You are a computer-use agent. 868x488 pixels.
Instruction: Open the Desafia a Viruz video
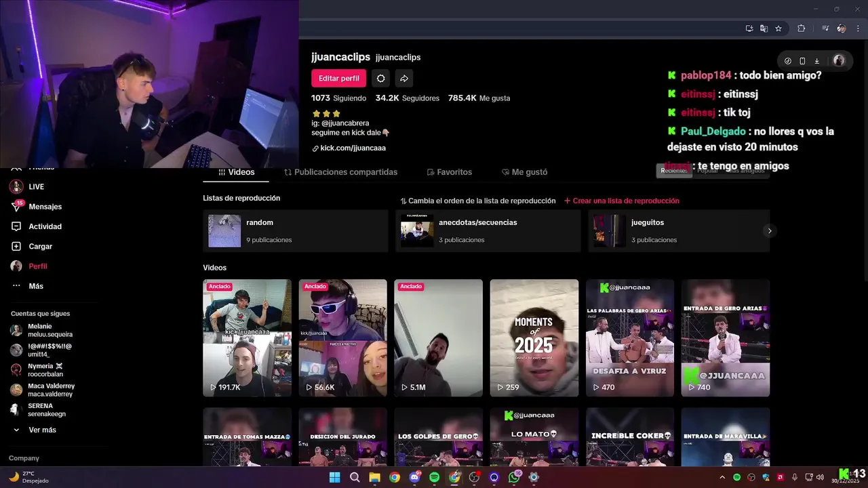(x=630, y=338)
